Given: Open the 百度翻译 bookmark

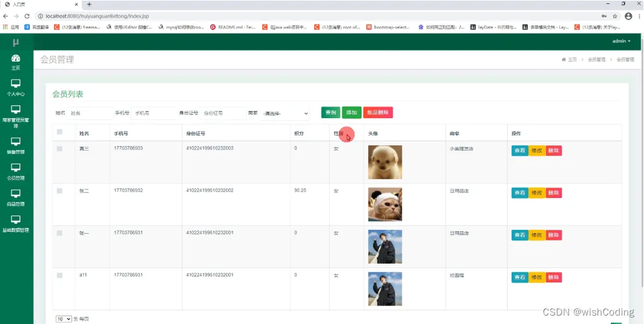Looking at the screenshot, I should 37,27.
